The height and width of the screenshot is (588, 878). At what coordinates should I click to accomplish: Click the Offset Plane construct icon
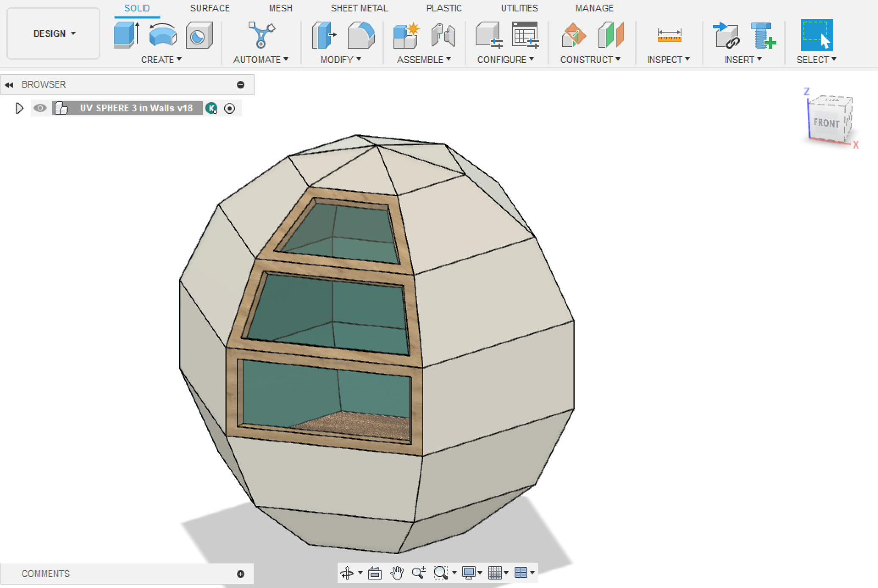click(x=574, y=35)
